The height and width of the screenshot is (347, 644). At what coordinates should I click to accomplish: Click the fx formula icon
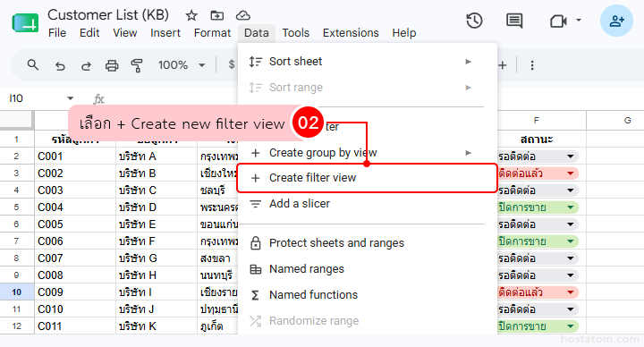[x=98, y=98]
